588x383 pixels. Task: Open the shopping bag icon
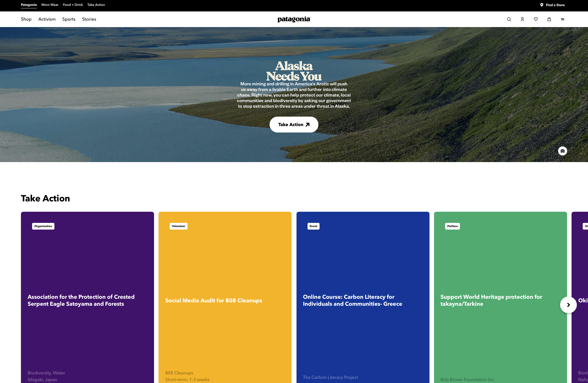tap(549, 19)
